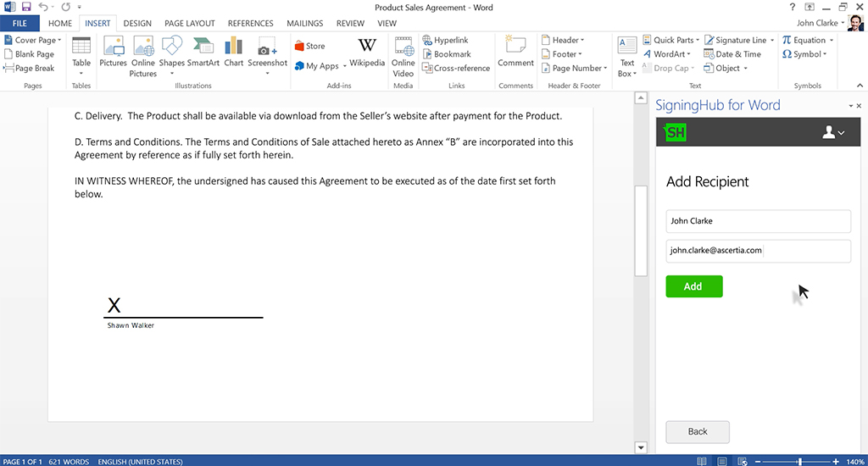Click the scroll down arrow
This screenshot has width=868, height=466.
point(641,447)
